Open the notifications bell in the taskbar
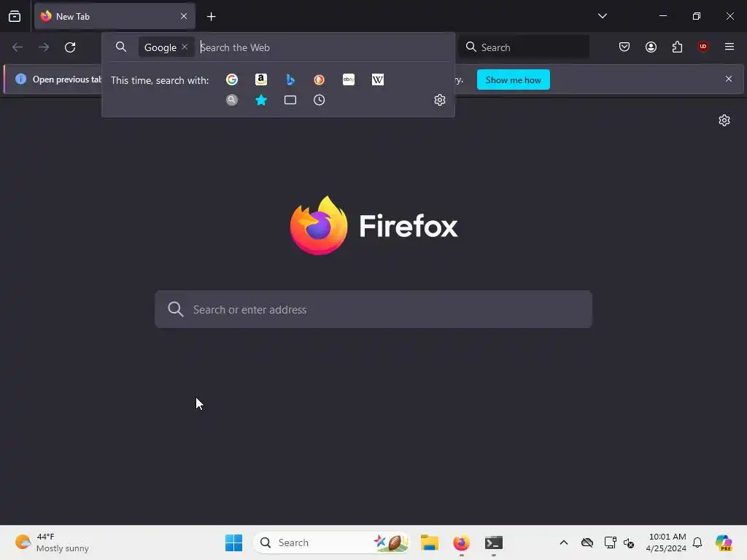747x560 pixels. coord(697,542)
